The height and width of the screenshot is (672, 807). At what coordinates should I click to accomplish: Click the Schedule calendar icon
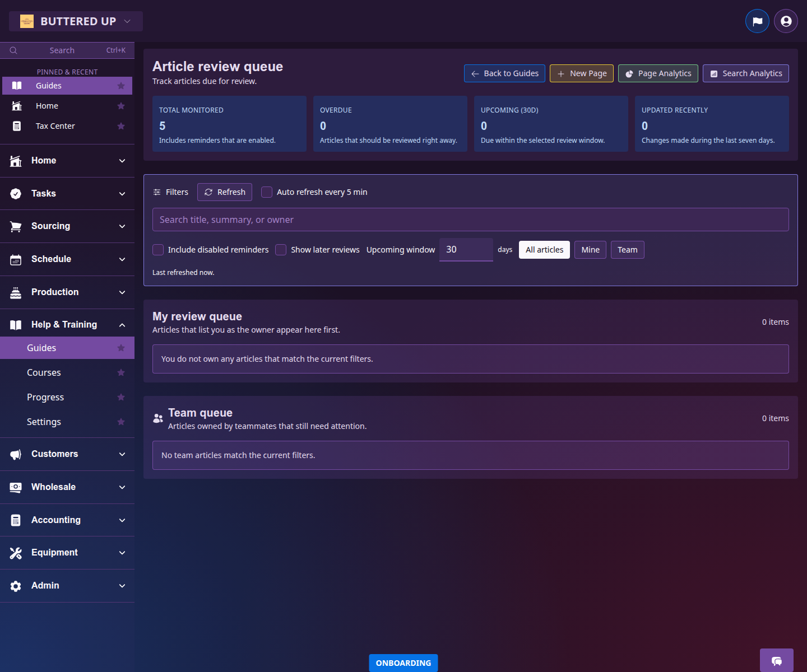tap(16, 259)
